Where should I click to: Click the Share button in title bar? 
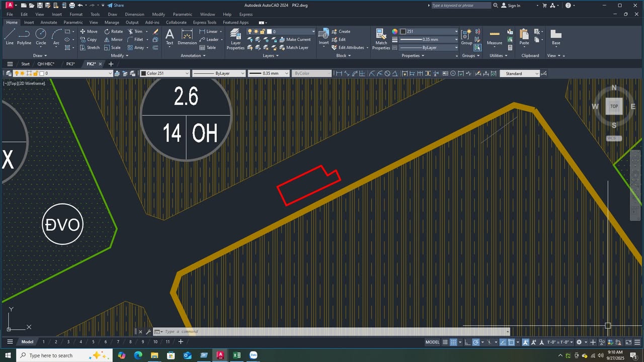coord(115,5)
